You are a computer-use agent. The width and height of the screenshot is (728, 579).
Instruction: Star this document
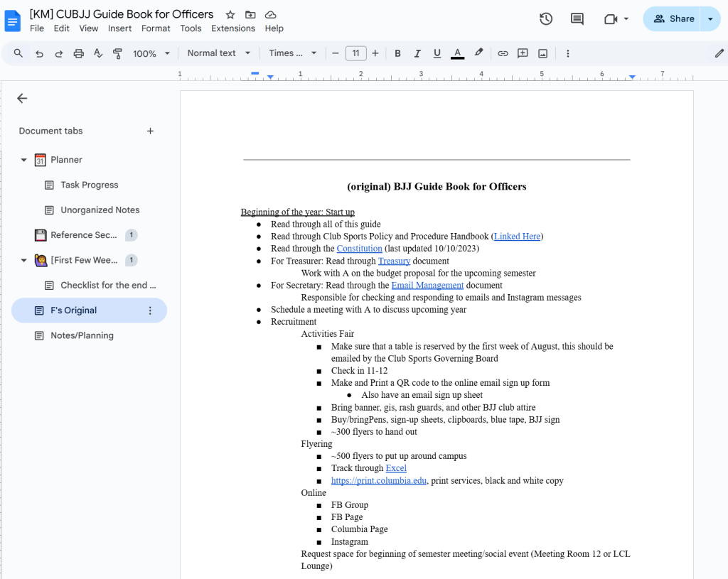coord(230,15)
